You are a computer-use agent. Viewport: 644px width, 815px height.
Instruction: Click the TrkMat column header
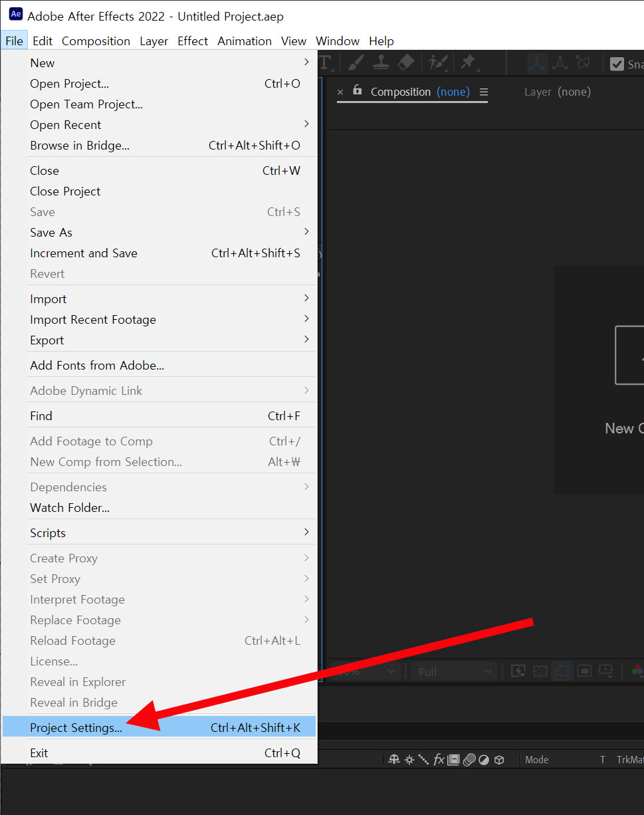(629, 760)
